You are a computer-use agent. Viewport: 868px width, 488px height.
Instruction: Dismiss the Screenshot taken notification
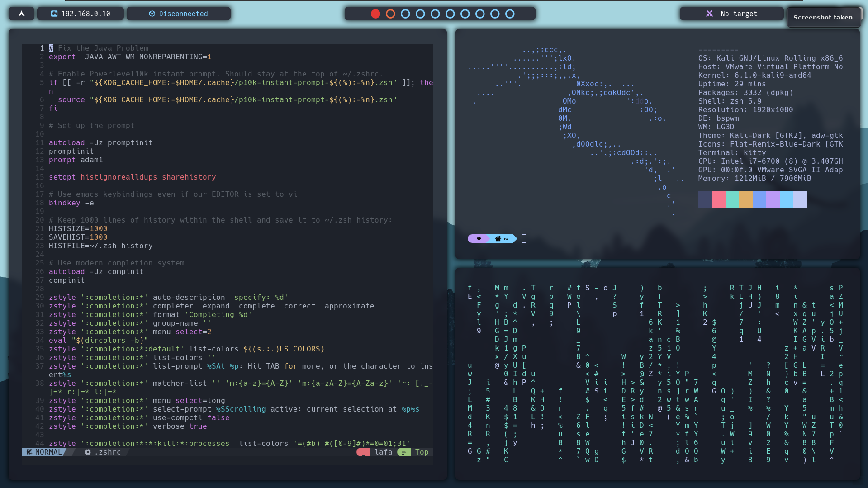pyautogui.click(x=824, y=17)
